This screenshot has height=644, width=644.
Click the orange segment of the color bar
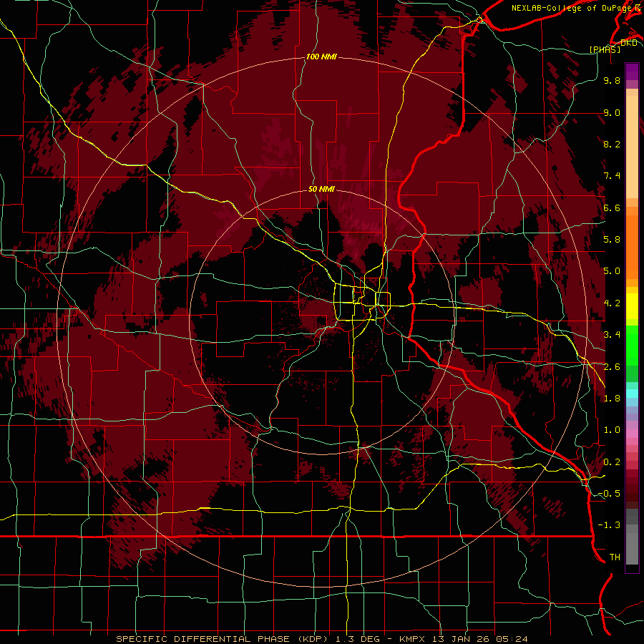(x=632, y=245)
